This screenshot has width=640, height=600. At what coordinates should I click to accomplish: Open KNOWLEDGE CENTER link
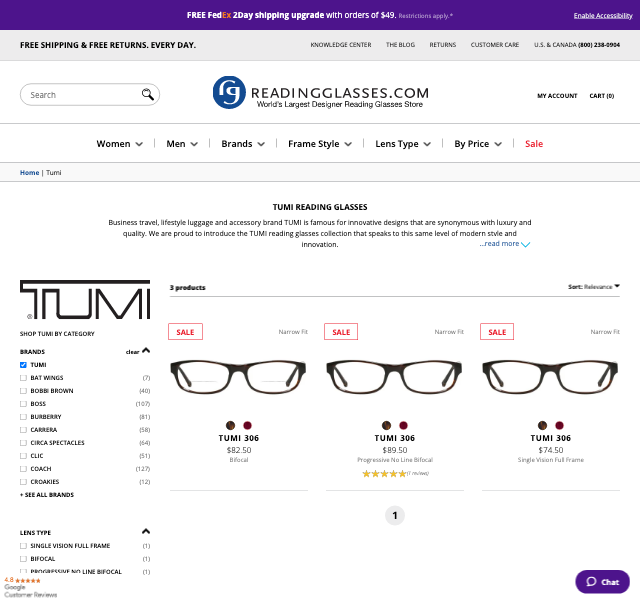tap(341, 45)
